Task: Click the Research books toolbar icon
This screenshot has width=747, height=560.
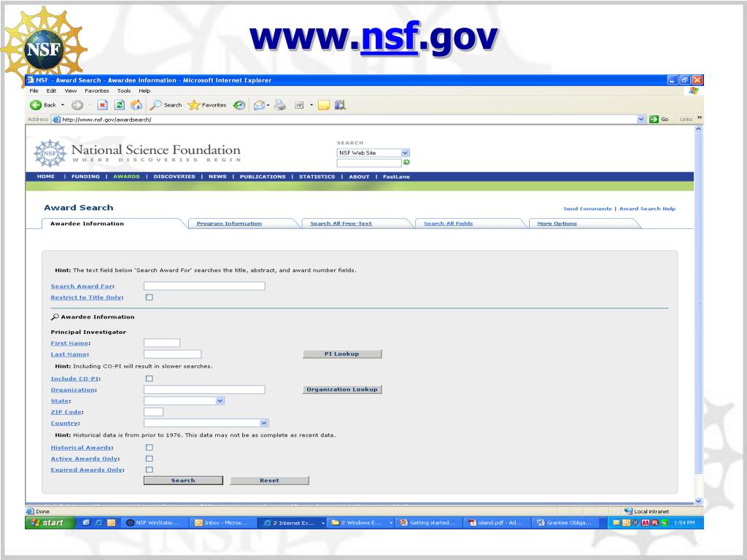Action: pyautogui.click(x=340, y=105)
